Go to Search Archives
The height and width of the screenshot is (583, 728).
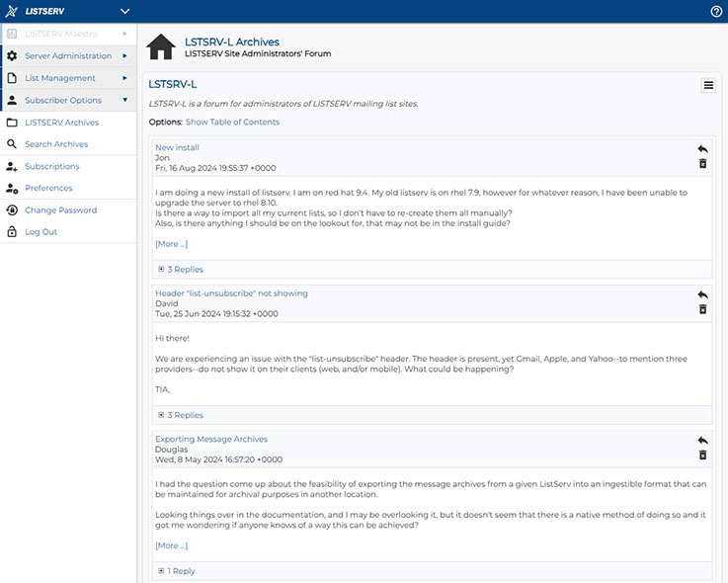coord(56,144)
